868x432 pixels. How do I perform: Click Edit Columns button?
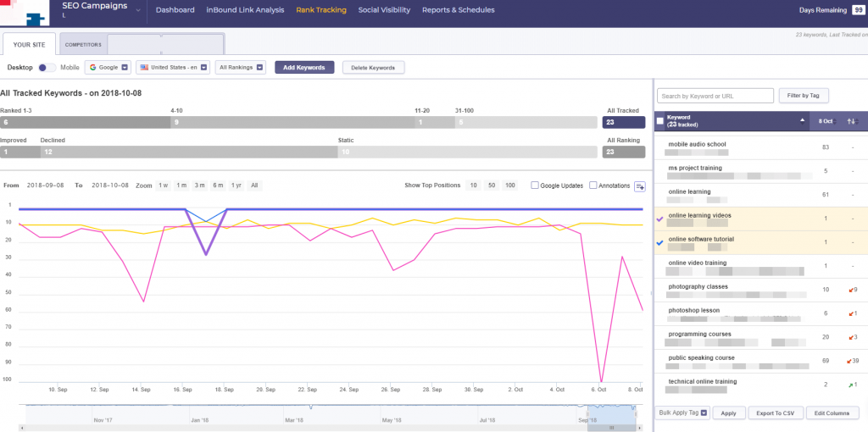pos(832,413)
